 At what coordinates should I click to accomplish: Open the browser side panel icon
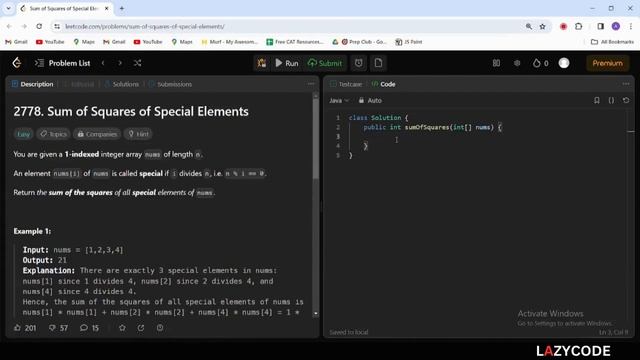click(600, 26)
